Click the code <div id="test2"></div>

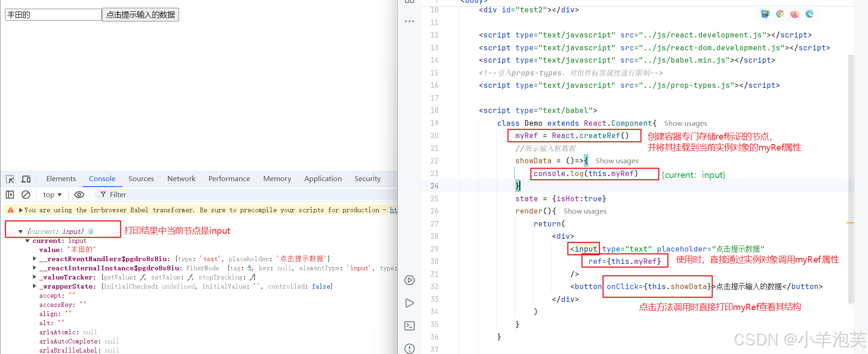click(x=529, y=10)
